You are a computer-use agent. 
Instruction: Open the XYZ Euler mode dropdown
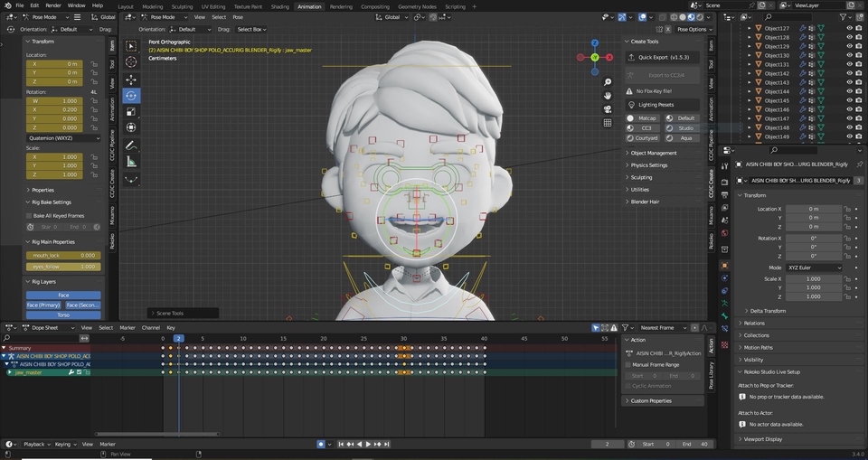pyautogui.click(x=815, y=268)
